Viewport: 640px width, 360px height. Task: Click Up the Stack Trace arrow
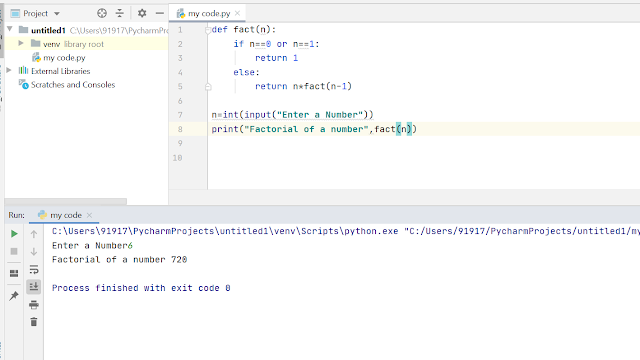(34, 234)
